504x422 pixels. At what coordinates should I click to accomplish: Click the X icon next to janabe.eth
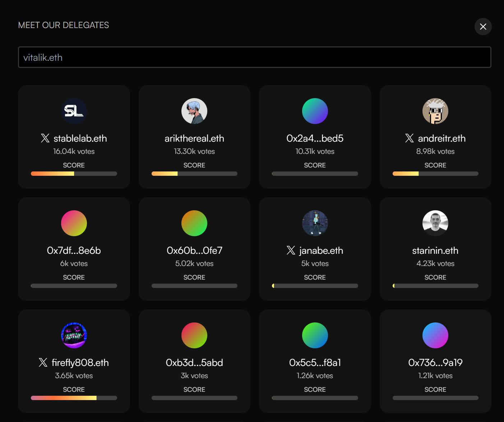pyautogui.click(x=291, y=251)
